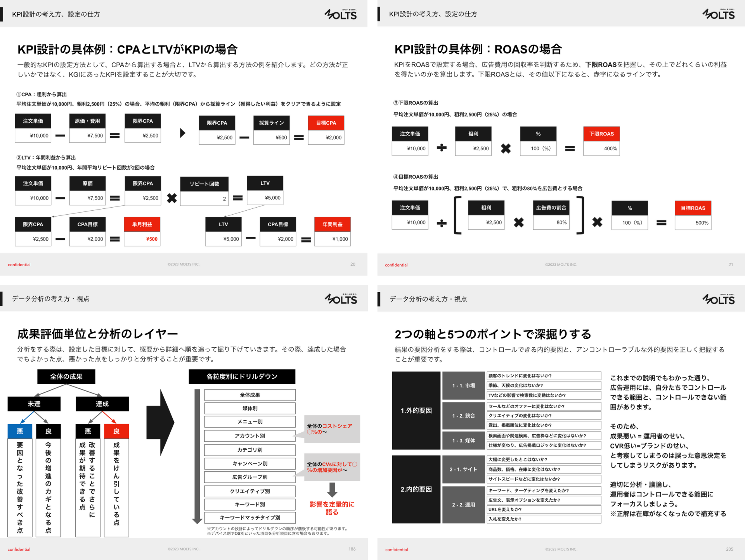Viewport: 745px width, 560px height.
Task: Select the キャンペーン別 drilldown row
Action: pos(250,464)
